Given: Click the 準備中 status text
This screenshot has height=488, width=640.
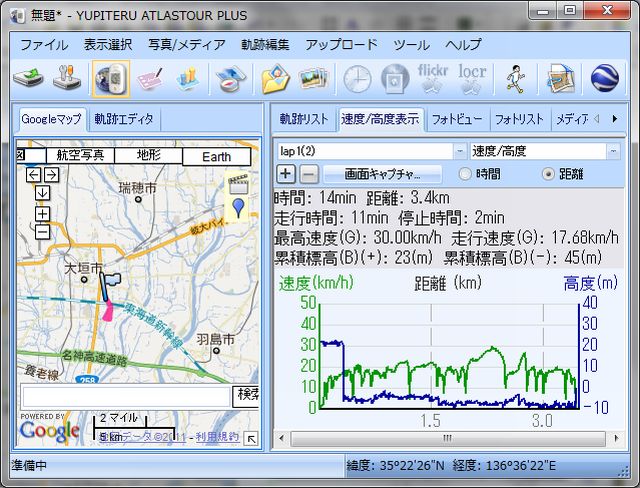Looking at the screenshot, I should (29, 465).
